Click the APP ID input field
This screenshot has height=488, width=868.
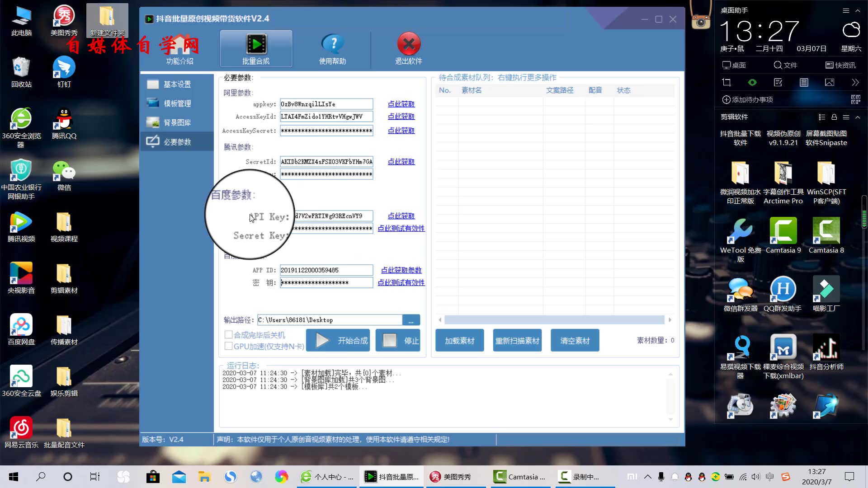click(326, 270)
